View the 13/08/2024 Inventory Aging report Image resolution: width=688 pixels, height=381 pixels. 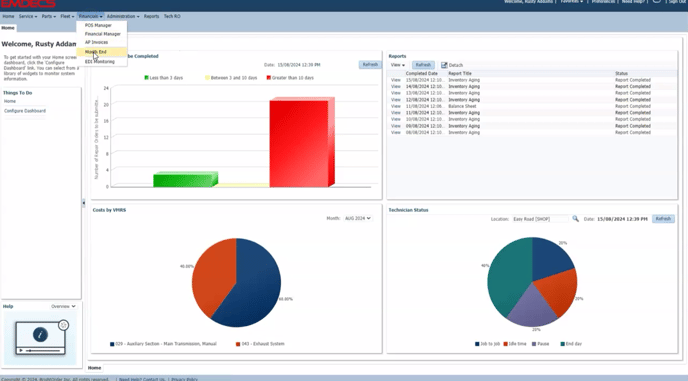pyautogui.click(x=396, y=93)
